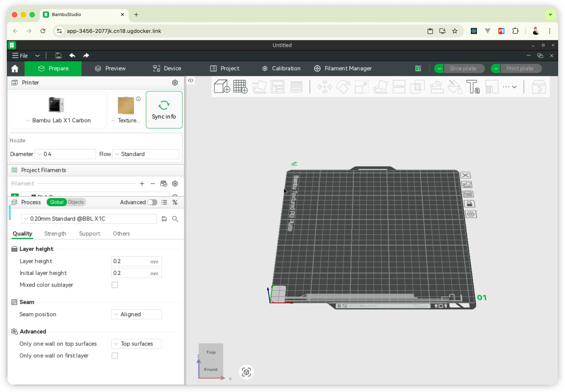Enable Mixed color sublayer checkbox
The width and height of the screenshot is (565, 392).
pyautogui.click(x=115, y=285)
